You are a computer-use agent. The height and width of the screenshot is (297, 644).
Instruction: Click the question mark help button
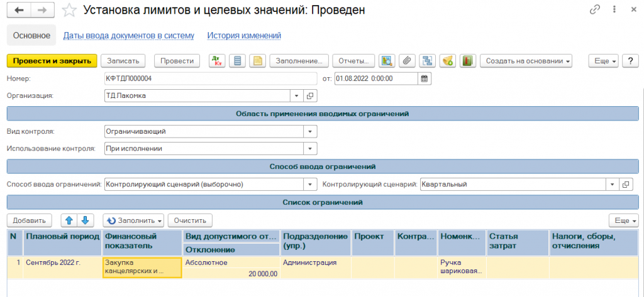tap(630, 61)
